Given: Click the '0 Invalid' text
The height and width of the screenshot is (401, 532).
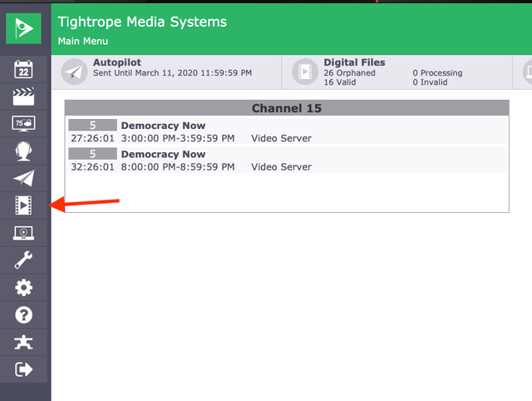Looking at the screenshot, I should [430, 82].
